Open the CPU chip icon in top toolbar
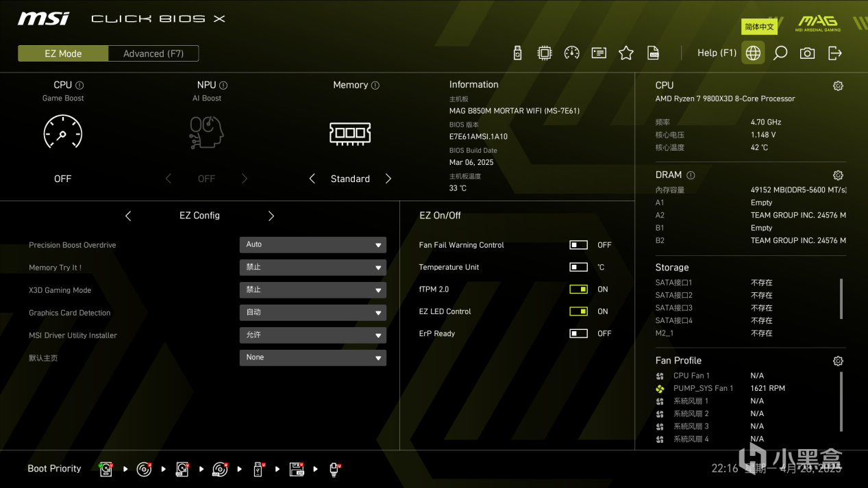Viewport: 868px width, 488px height. tap(545, 53)
